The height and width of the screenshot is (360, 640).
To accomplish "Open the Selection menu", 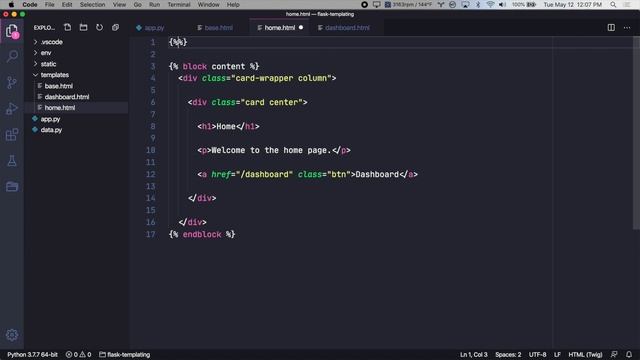I will click(x=92, y=5).
